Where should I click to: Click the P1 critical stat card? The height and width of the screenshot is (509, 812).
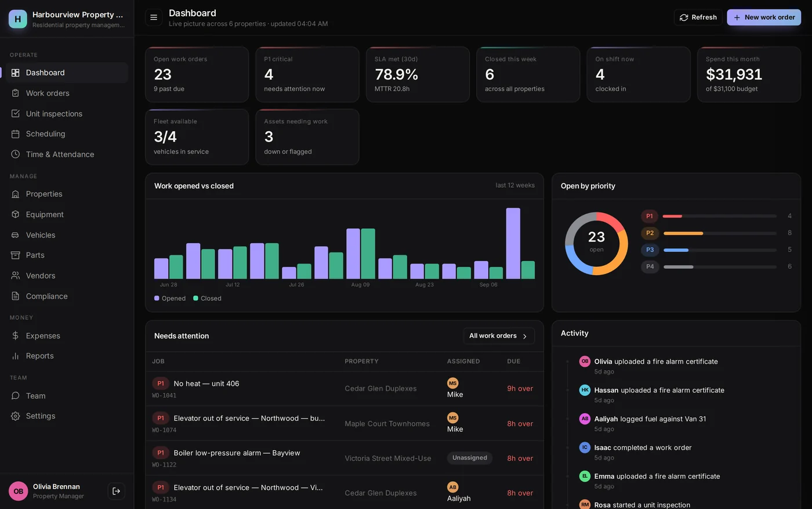click(307, 74)
